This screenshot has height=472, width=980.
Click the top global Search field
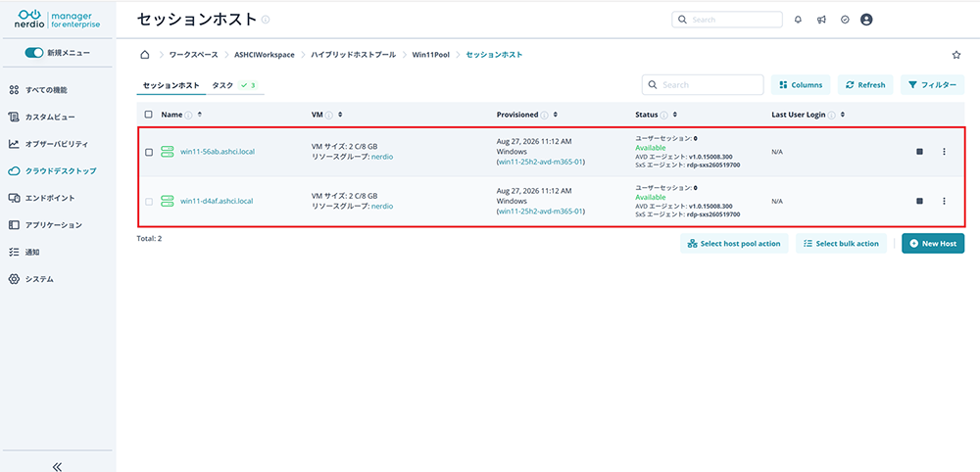(x=727, y=20)
